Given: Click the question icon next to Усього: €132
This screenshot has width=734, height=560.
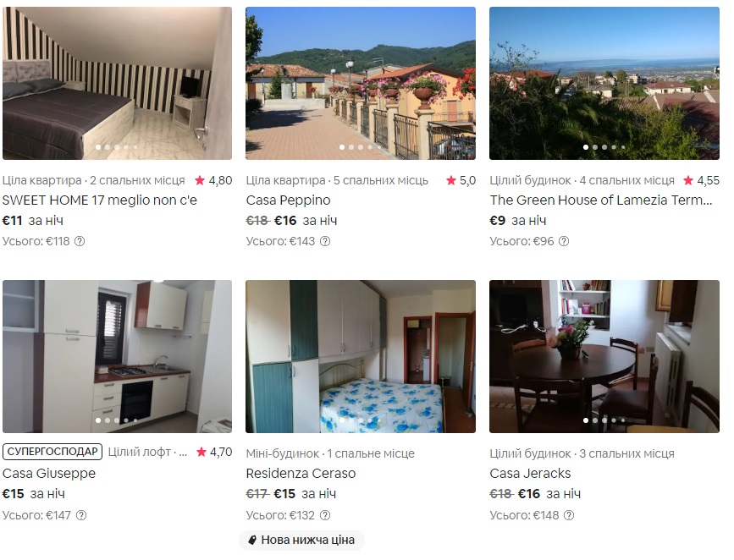Looking at the screenshot, I should coord(325,515).
